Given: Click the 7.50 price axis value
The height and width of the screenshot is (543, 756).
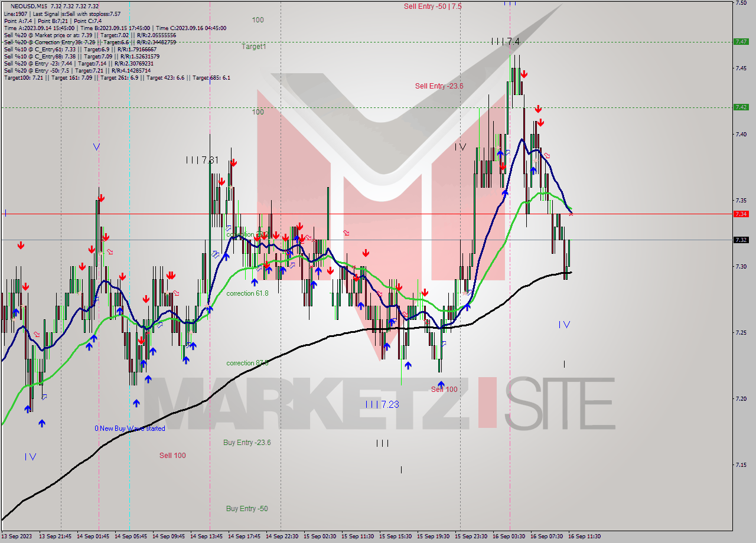Looking at the screenshot, I should (741, 2).
